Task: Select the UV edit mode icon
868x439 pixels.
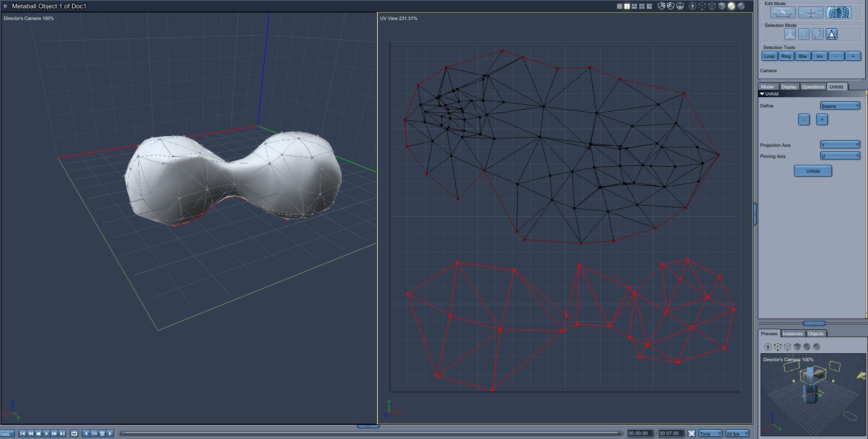Action: click(838, 13)
